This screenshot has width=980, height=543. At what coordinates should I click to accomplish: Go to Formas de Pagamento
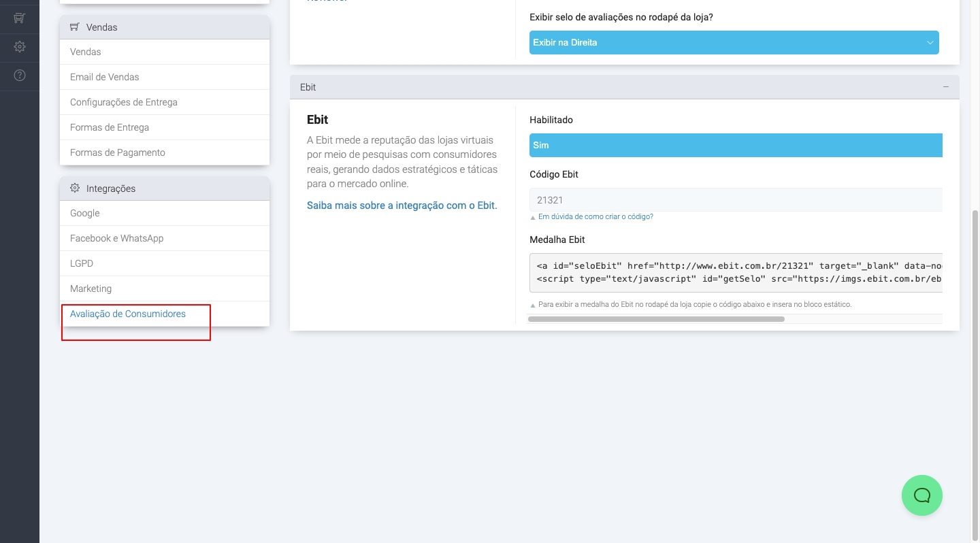point(118,152)
